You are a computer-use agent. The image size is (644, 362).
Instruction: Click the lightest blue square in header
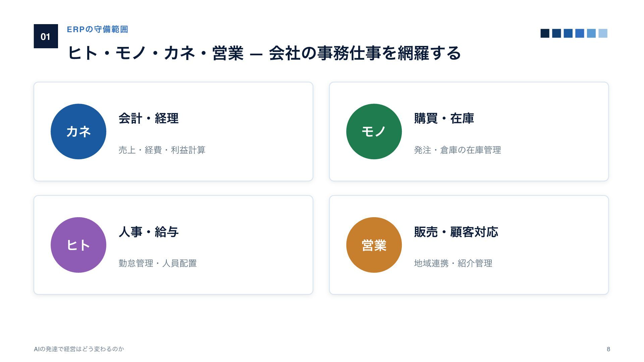point(603,33)
